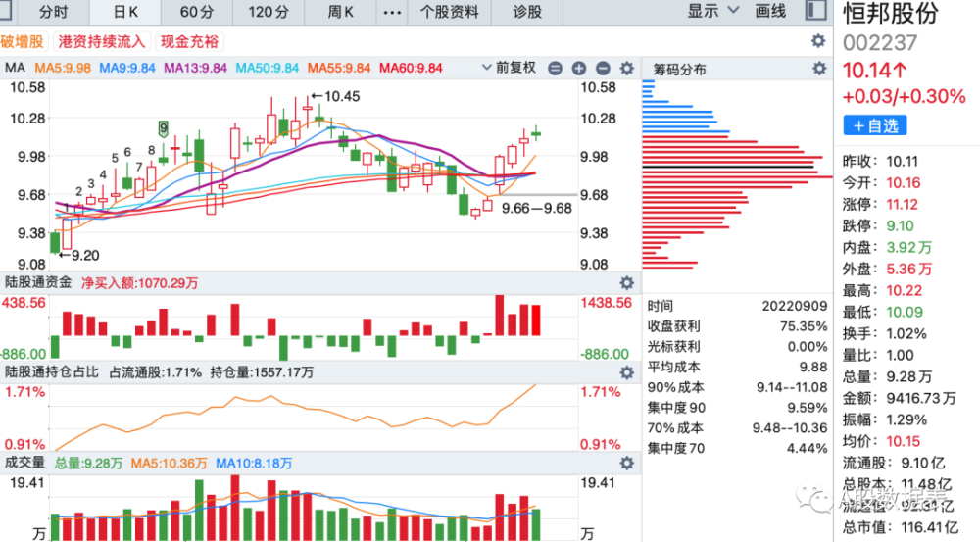
Task: Open 陆股通资金 indicator settings gear
Action: (x=627, y=283)
